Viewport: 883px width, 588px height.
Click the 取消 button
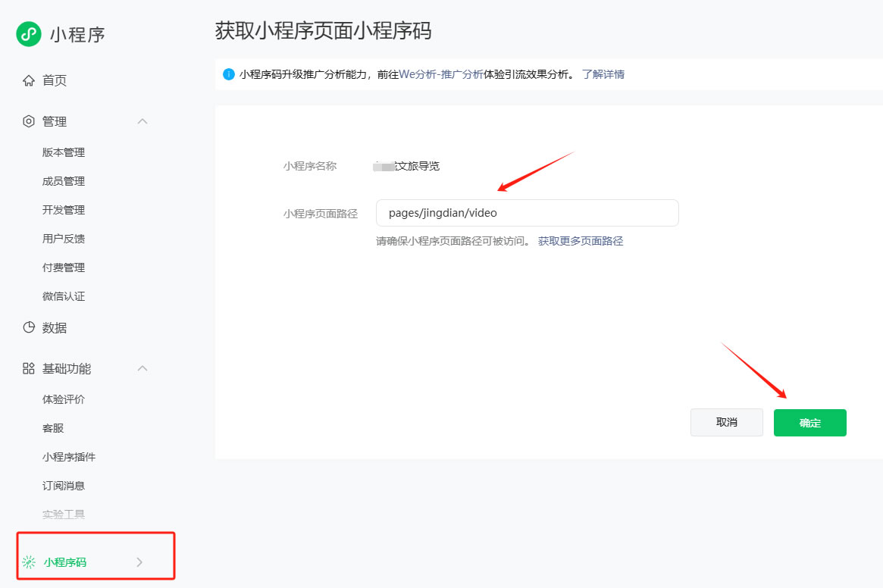tap(726, 422)
